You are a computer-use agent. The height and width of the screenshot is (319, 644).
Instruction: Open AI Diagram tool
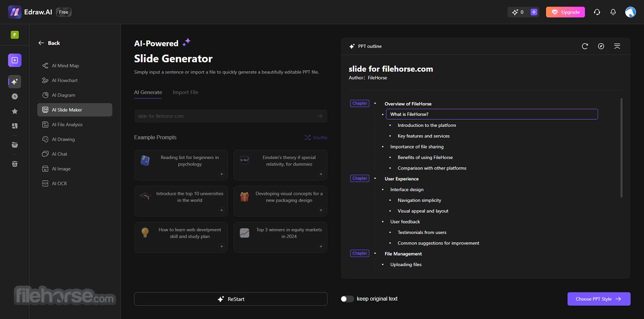click(x=75, y=95)
